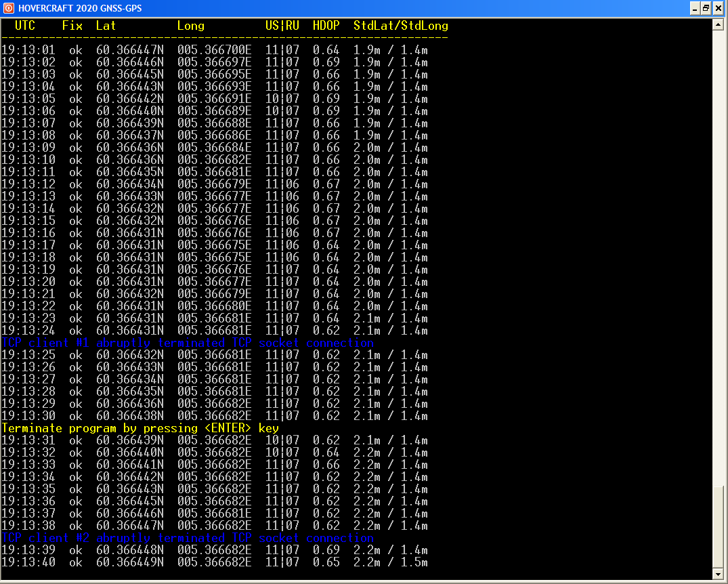This screenshot has height=584, width=728.
Task: Click the scrollbar down arrow
Action: tap(719, 574)
